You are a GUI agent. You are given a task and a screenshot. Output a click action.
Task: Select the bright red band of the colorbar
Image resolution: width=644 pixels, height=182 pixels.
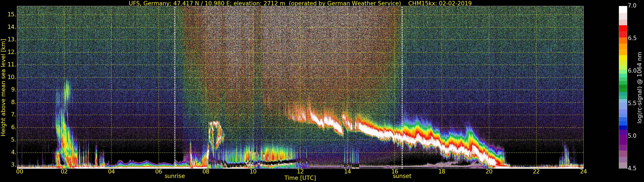pos(623,28)
